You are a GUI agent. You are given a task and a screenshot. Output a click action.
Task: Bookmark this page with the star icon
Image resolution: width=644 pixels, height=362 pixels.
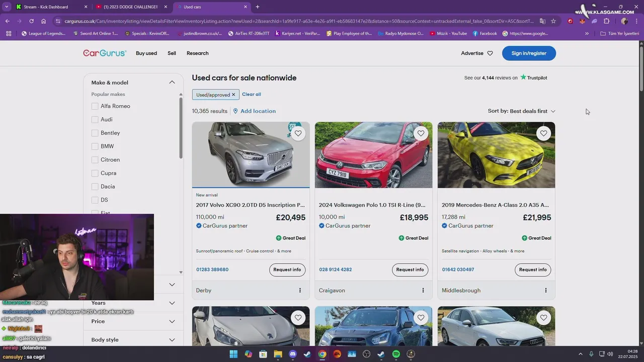[553, 21]
